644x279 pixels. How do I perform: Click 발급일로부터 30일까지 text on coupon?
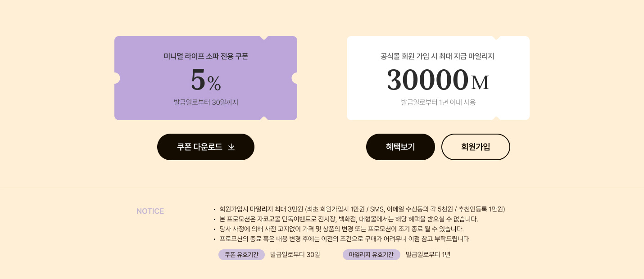coord(206,102)
